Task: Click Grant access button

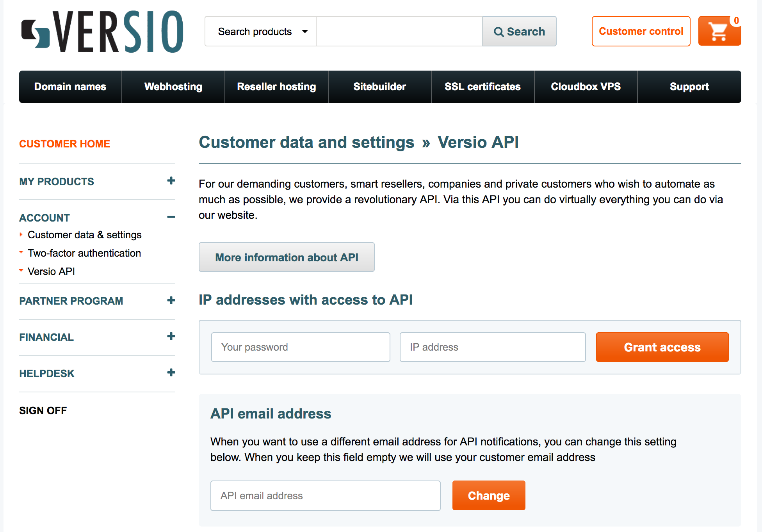Action: pyautogui.click(x=662, y=347)
